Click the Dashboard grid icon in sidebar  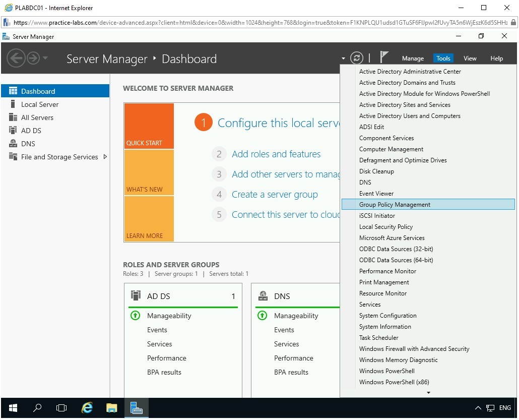pos(13,91)
